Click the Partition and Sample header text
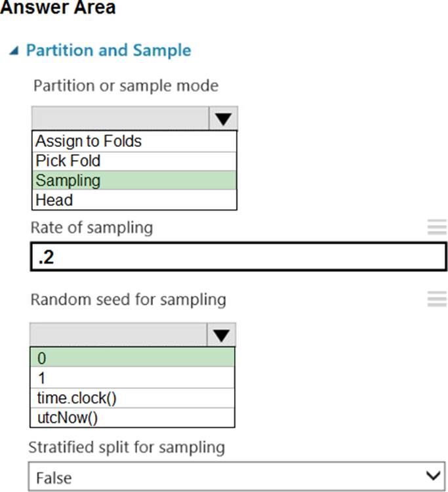The width and height of the screenshot is (448, 492). click(108, 51)
